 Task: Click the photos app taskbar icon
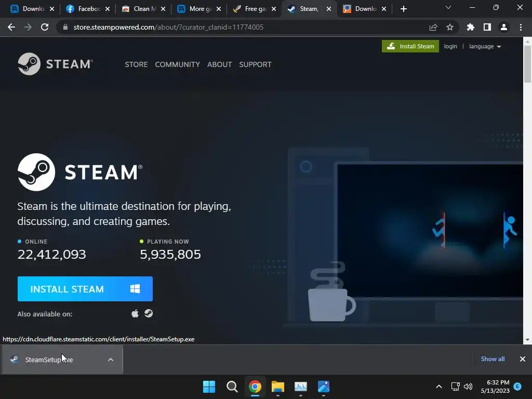(x=324, y=387)
